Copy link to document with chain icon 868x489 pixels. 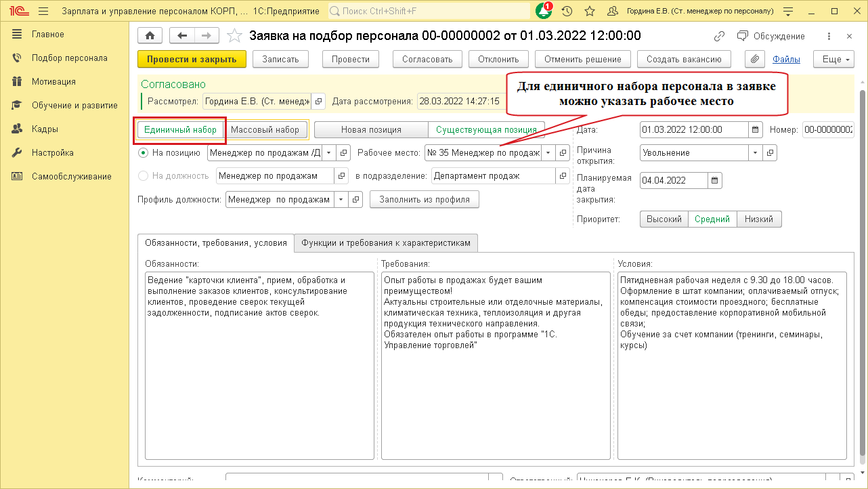click(x=719, y=36)
